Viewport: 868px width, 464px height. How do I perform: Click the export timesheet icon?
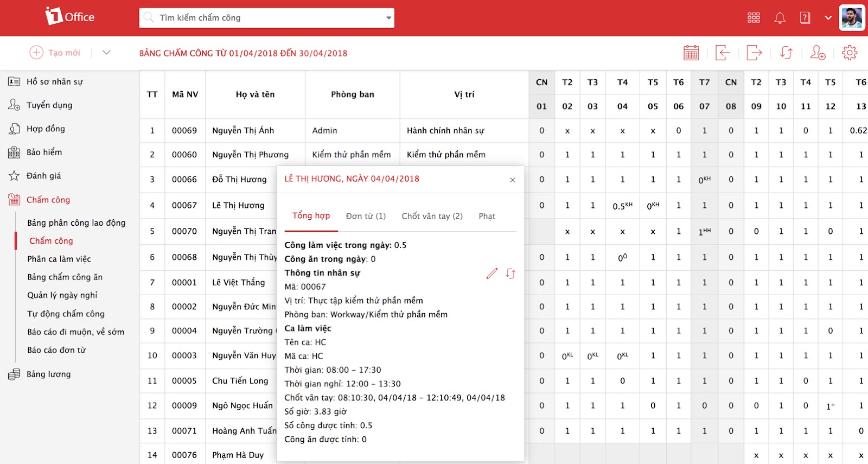754,53
